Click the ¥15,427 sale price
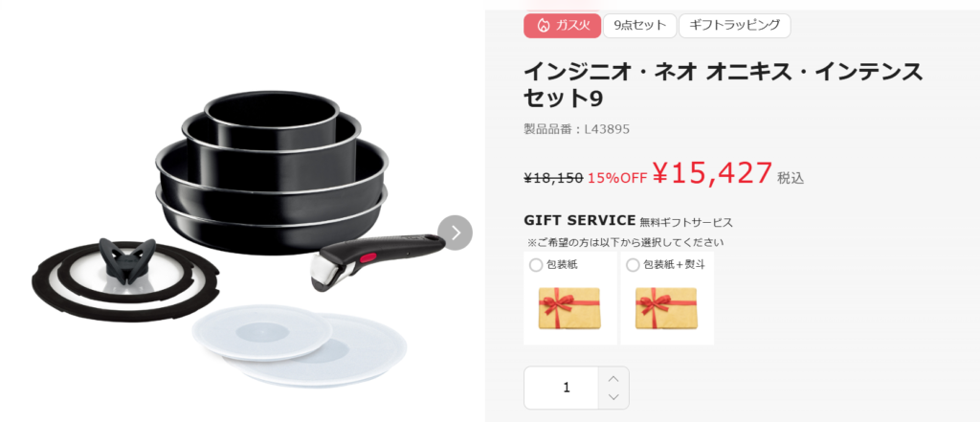This screenshot has width=980, height=422. pyautogui.click(x=712, y=173)
